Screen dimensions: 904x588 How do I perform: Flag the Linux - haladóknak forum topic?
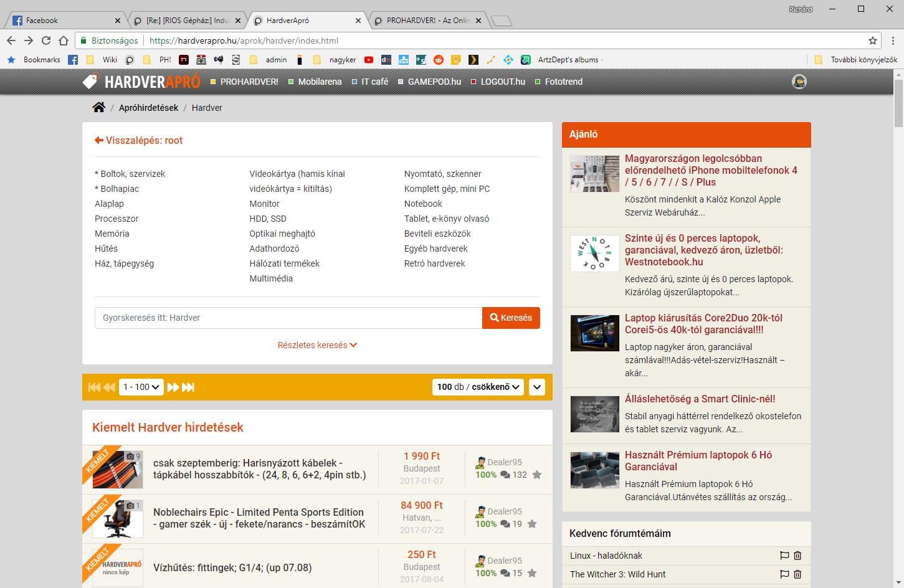784,556
